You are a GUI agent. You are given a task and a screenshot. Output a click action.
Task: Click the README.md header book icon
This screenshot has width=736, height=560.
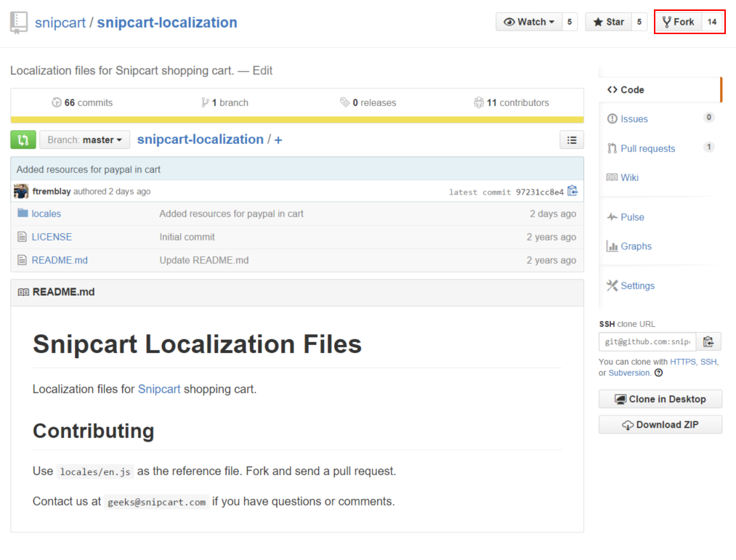click(23, 292)
